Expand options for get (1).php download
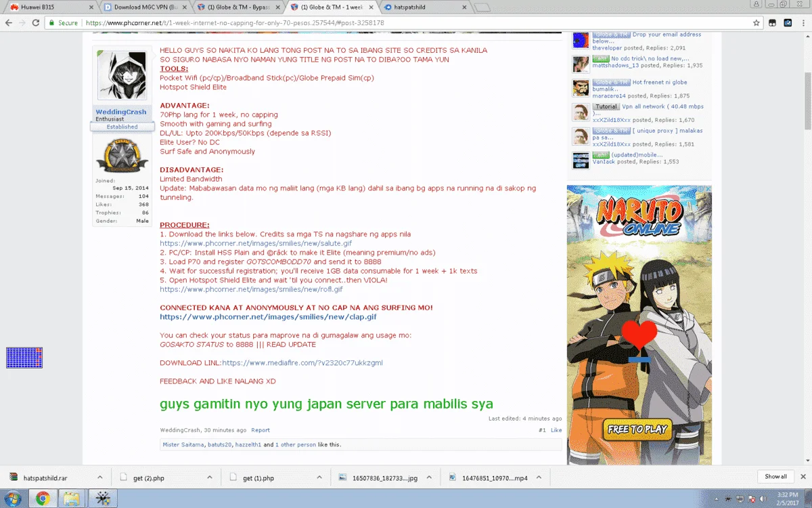The width and height of the screenshot is (812, 508). coord(319,478)
